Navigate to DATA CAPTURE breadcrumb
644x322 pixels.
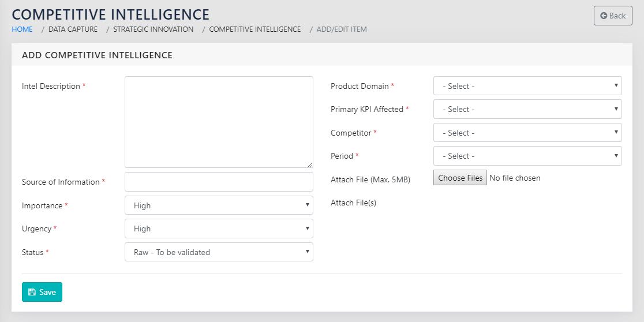click(x=73, y=29)
